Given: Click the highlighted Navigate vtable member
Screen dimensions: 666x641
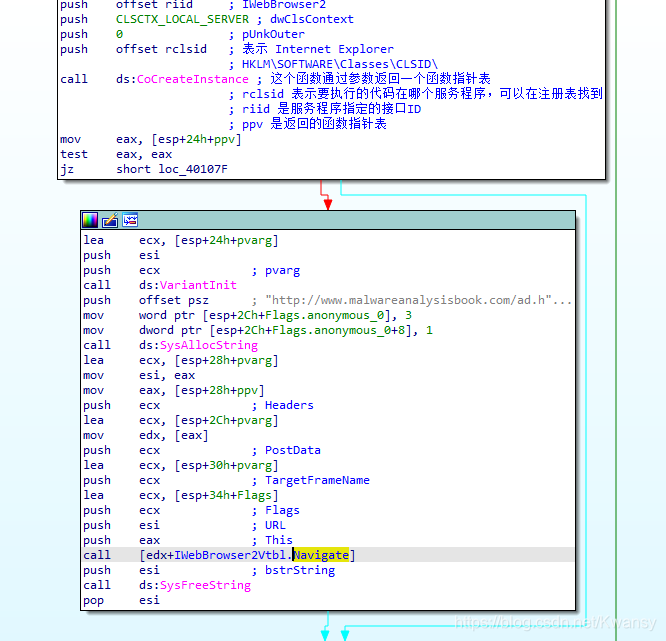Looking at the screenshot, I should 321,555.
